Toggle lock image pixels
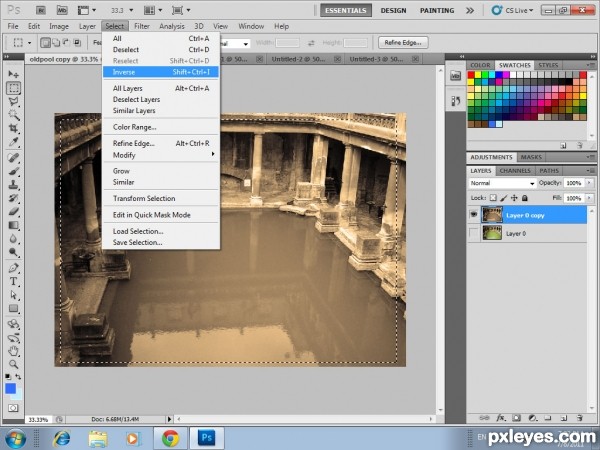The image size is (600, 450). (x=504, y=198)
